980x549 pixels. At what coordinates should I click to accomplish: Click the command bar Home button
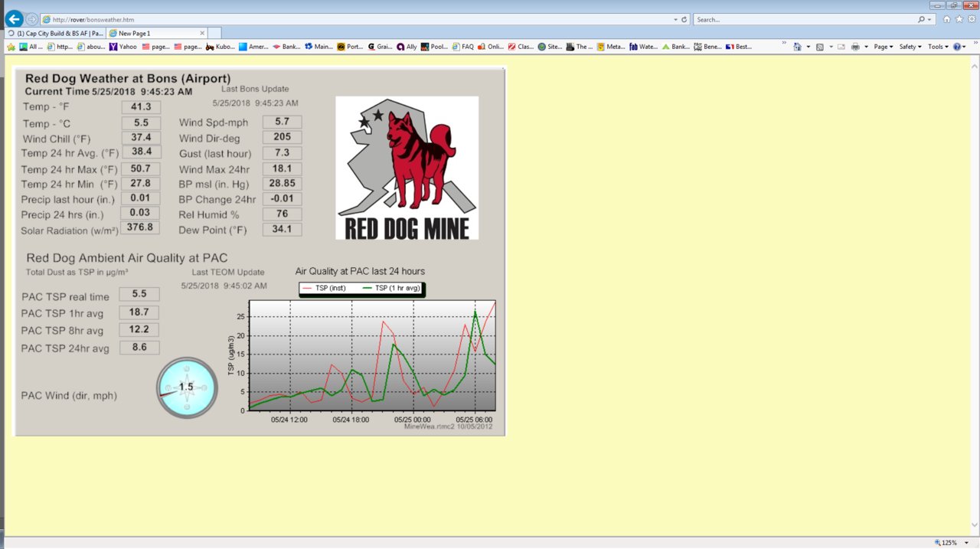pos(797,47)
